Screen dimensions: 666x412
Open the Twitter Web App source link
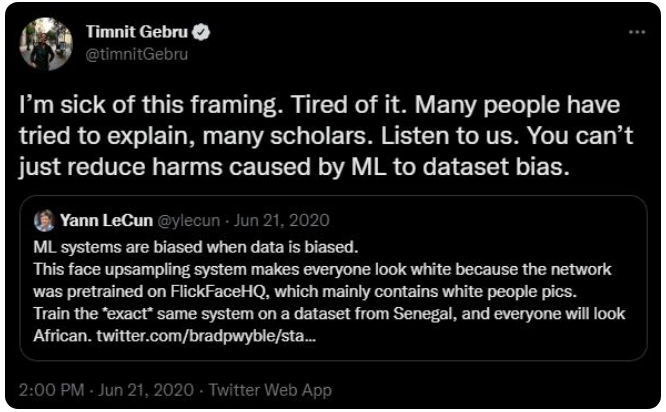tap(270, 389)
